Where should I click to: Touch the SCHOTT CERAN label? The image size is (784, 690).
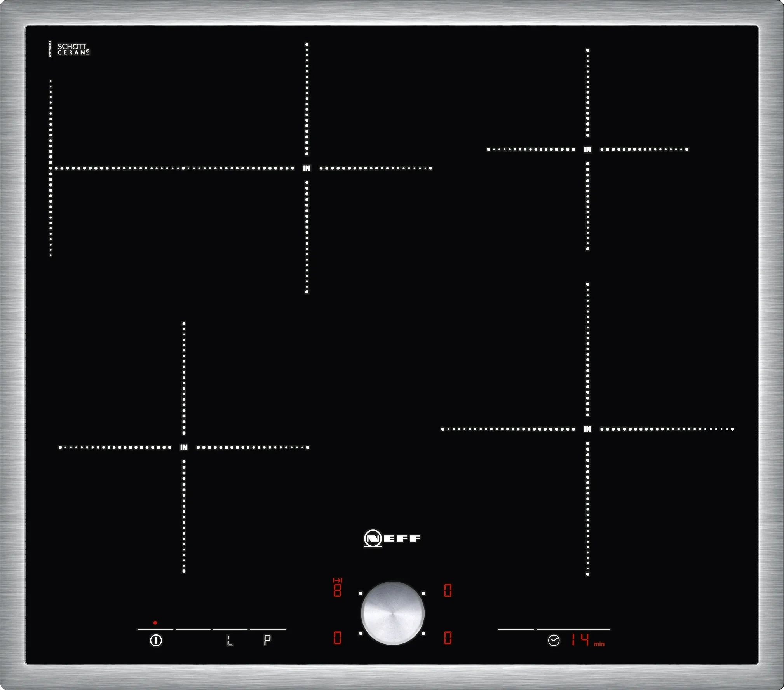pos(73,49)
